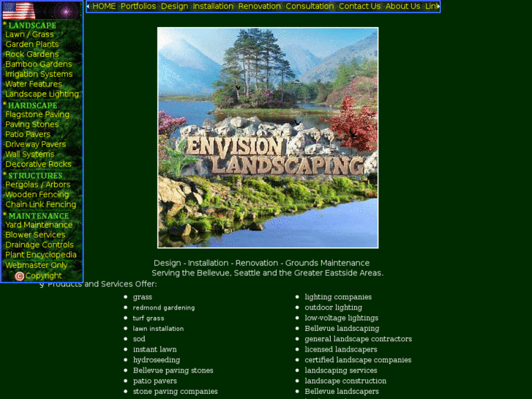Open the HOME menu item
This screenshot has width=532, height=399.
pyautogui.click(x=104, y=7)
